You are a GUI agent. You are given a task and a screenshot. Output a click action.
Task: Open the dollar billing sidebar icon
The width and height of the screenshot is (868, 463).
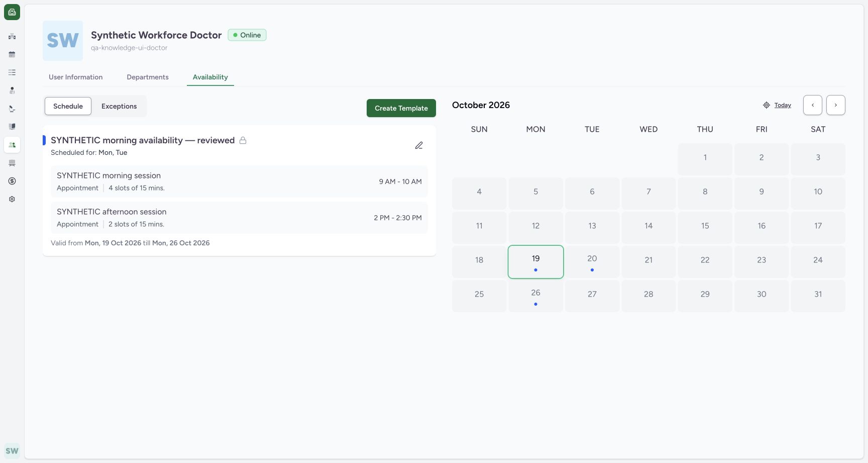coord(12,181)
